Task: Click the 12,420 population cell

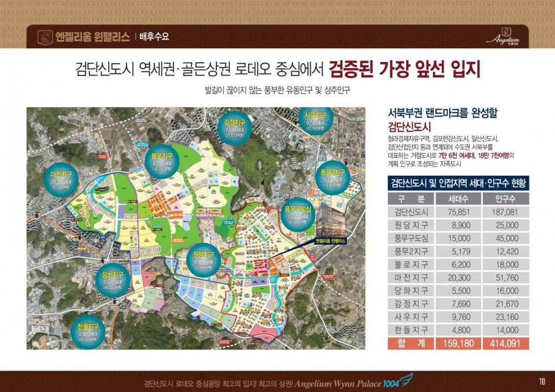Action: tap(506, 251)
